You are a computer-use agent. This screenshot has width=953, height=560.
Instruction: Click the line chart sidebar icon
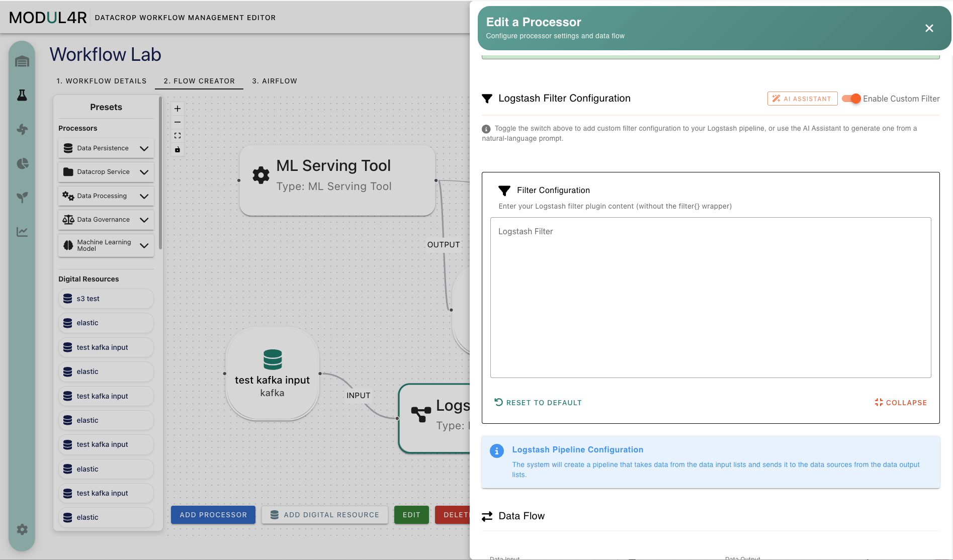(22, 231)
